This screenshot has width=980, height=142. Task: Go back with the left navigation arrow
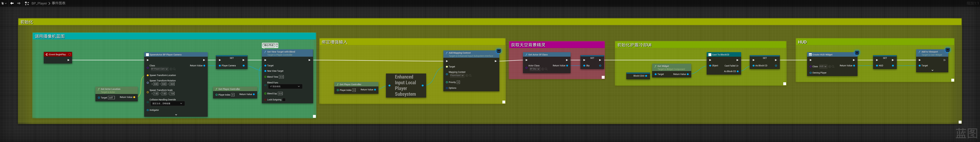(x=12, y=3)
